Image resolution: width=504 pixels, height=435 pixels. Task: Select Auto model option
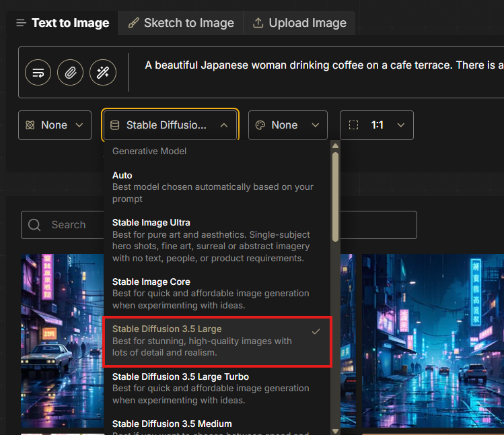[217, 187]
